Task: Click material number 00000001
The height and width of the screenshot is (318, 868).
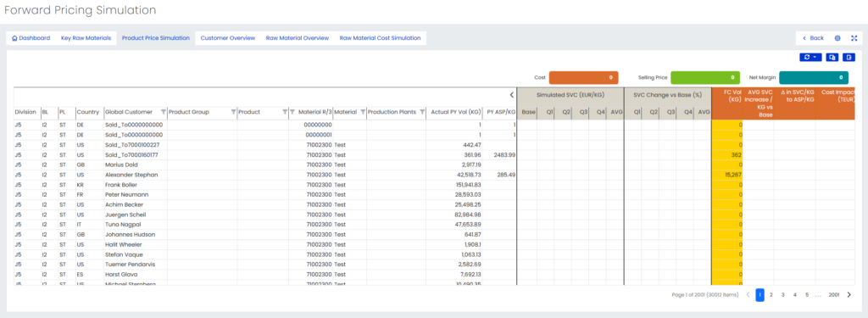Action: coord(319,135)
